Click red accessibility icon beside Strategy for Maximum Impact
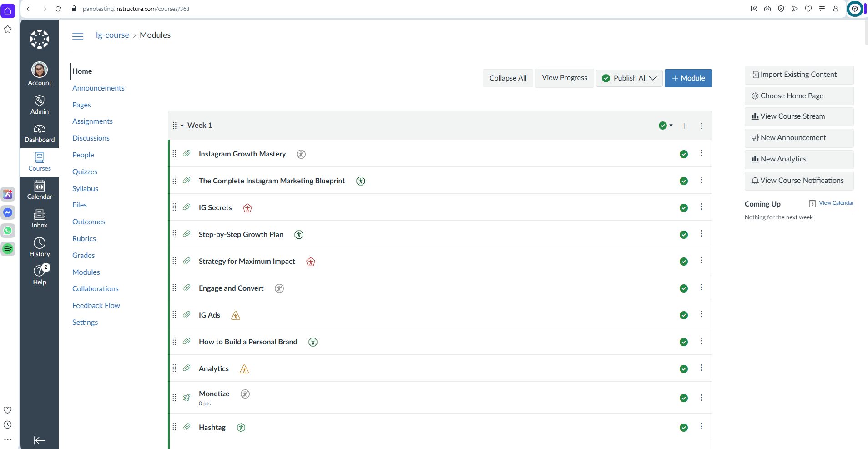The image size is (868, 449). [311, 262]
